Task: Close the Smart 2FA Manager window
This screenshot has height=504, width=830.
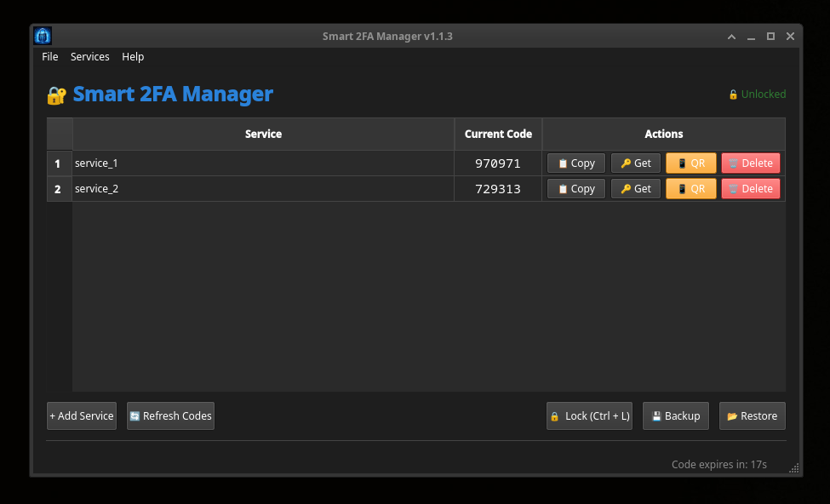Action: 790,37
